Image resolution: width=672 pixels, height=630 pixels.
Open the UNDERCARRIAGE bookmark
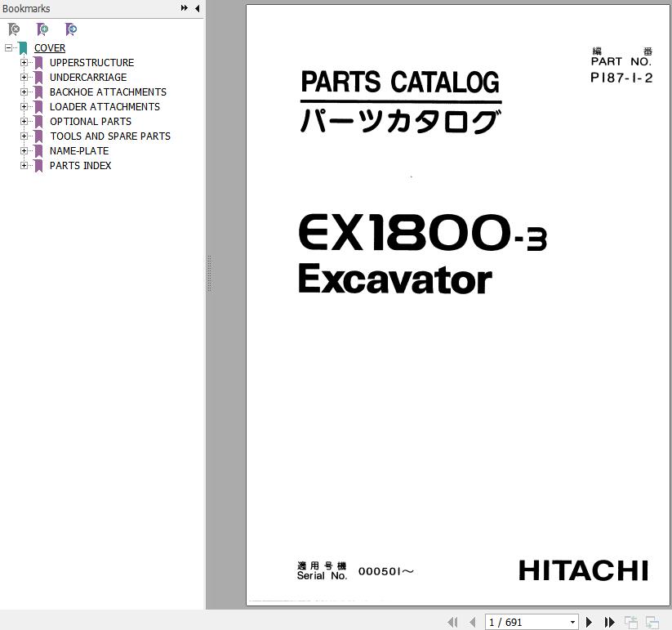88,77
